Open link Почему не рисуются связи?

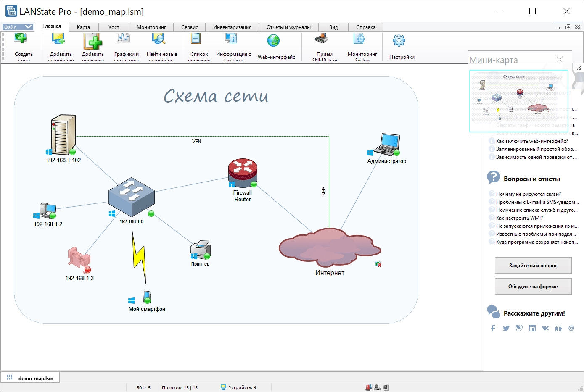point(529,194)
